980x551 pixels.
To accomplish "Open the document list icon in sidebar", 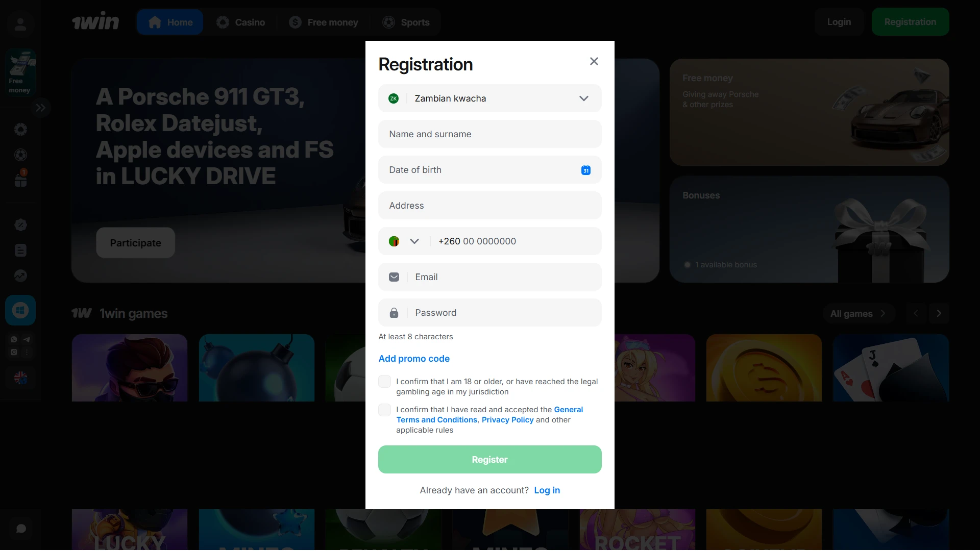I will 20,250.
